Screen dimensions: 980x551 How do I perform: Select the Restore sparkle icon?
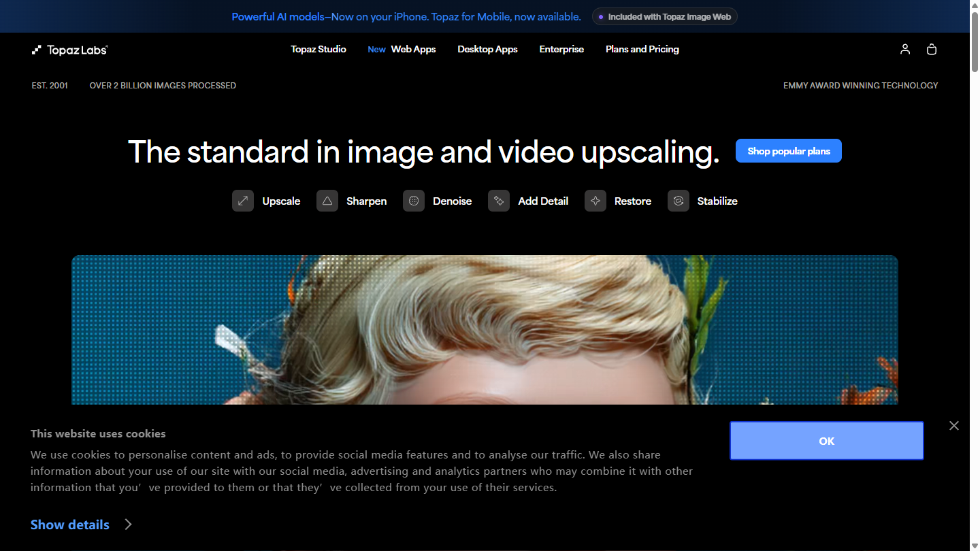(595, 201)
